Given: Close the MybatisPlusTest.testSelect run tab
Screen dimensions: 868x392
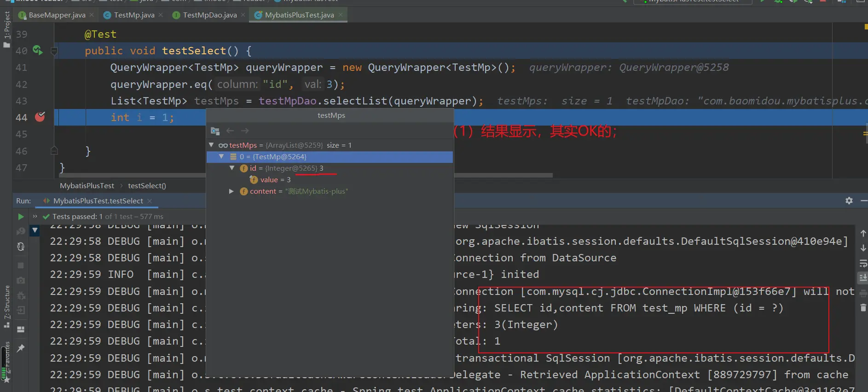Looking at the screenshot, I should click(x=150, y=201).
